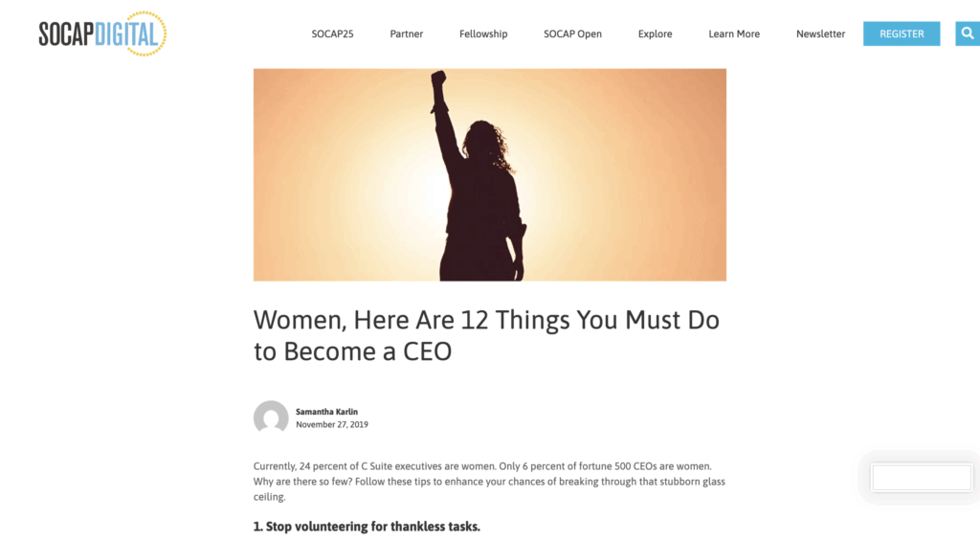Screen dimensions: 980x542
Task: Click the November 27, 2019 date
Action: (x=331, y=424)
